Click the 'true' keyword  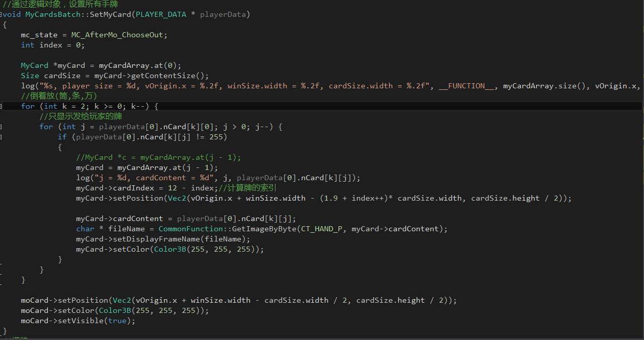pyautogui.click(x=117, y=321)
